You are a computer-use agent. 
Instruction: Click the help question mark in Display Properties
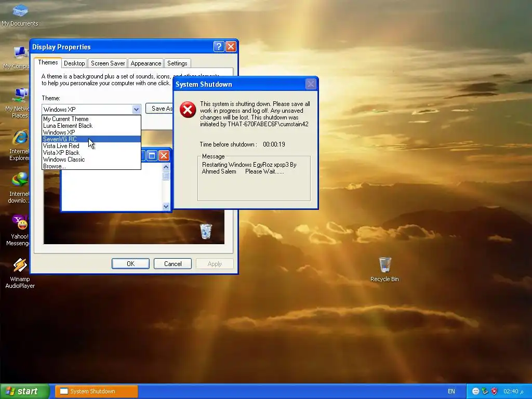tap(219, 46)
